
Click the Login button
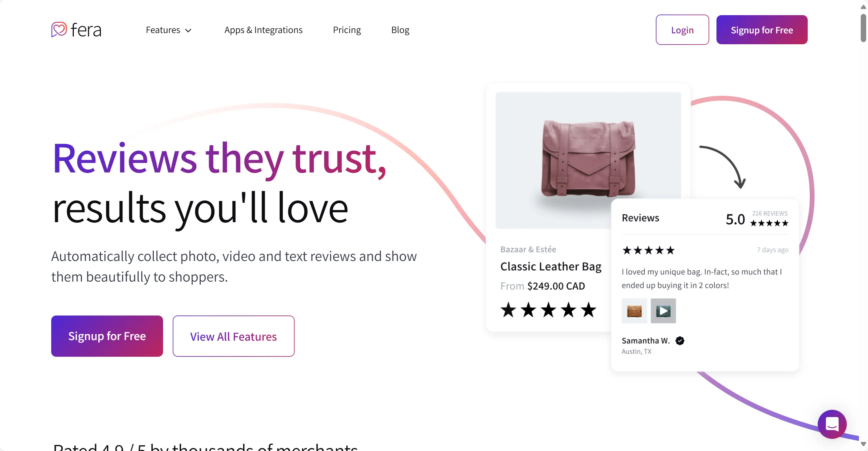(x=682, y=30)
